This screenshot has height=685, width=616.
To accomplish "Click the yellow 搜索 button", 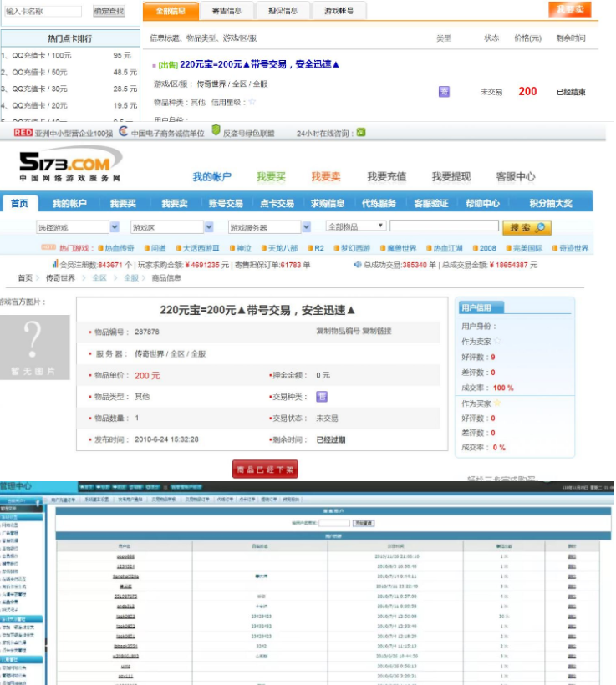I will [x=527, y=227].
